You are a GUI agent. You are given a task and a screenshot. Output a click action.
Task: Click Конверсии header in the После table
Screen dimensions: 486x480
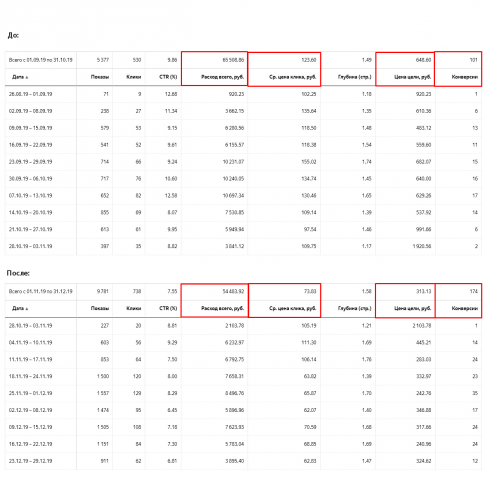click(x=465, y=308)
